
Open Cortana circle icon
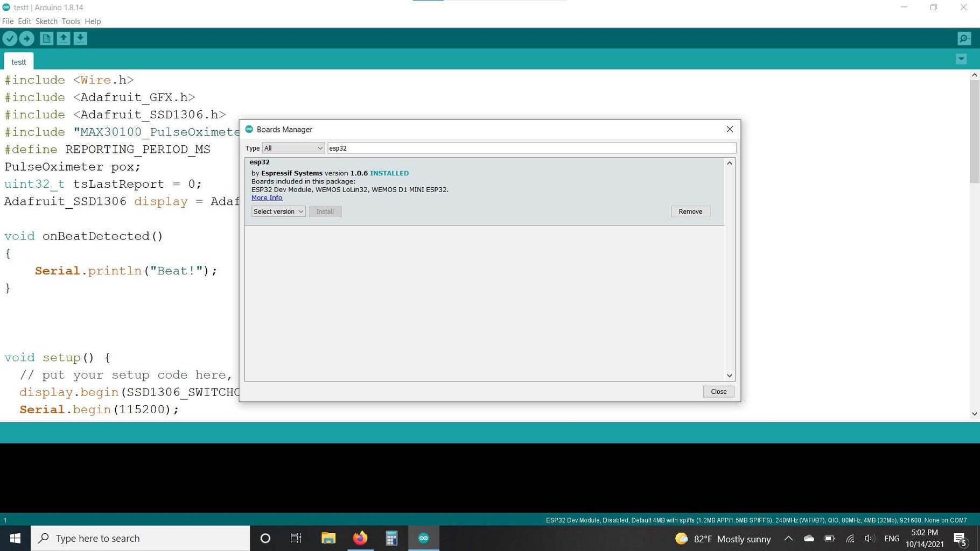pyautogui.click(x=265, y=538)
